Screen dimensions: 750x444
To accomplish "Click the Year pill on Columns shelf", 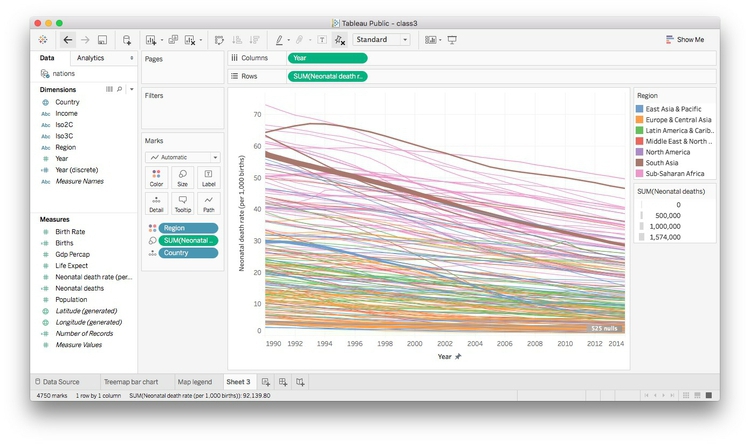I will pyautogui.click(x=327, y=58).
